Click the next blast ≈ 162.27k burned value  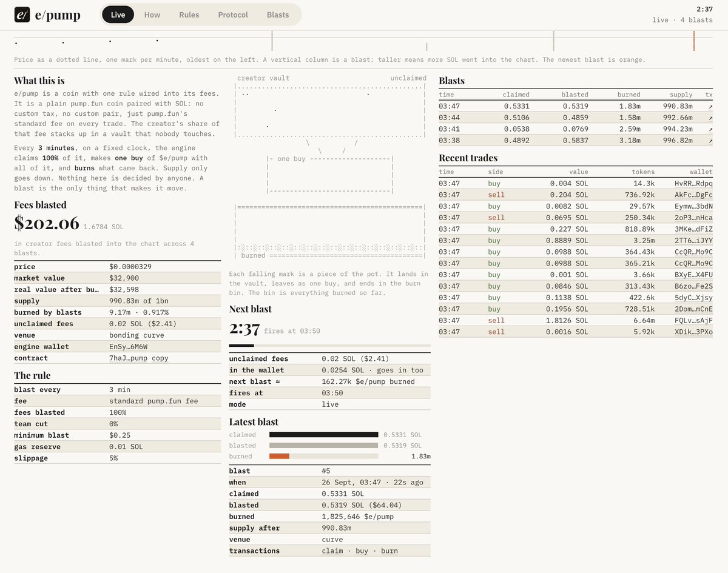tap(368, 382)
